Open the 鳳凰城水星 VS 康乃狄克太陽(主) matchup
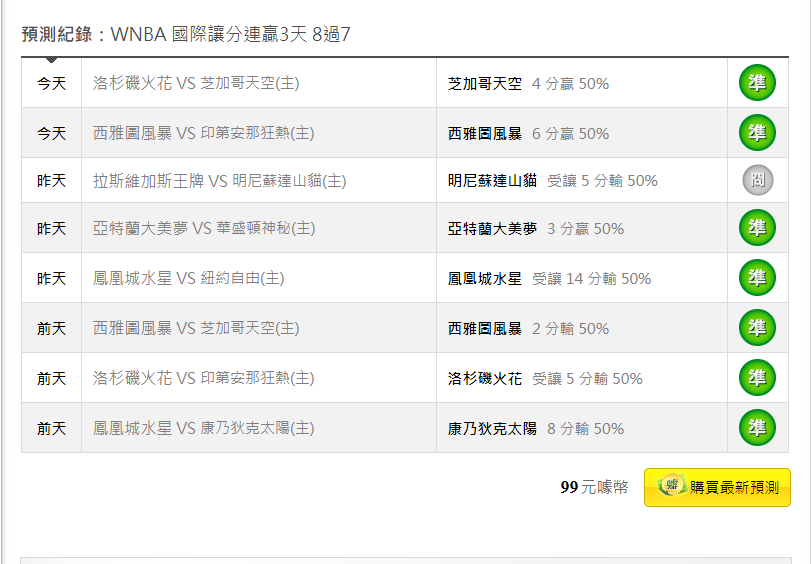The width and height of the screenshot is (812, 564). 204,428
